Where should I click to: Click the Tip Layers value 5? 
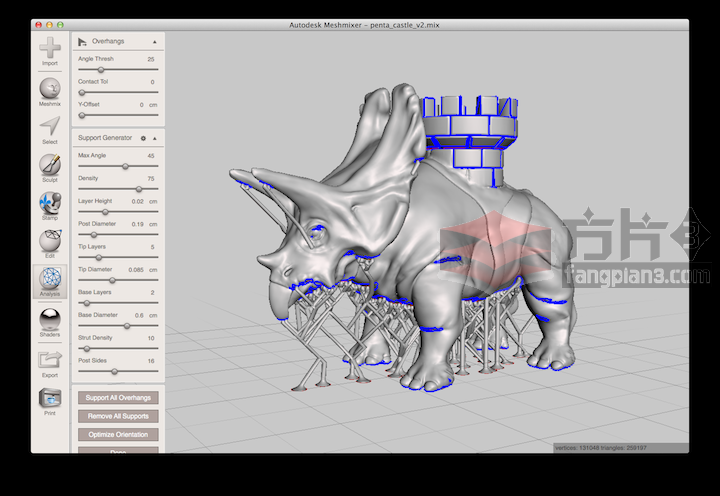tap(152, 247)
